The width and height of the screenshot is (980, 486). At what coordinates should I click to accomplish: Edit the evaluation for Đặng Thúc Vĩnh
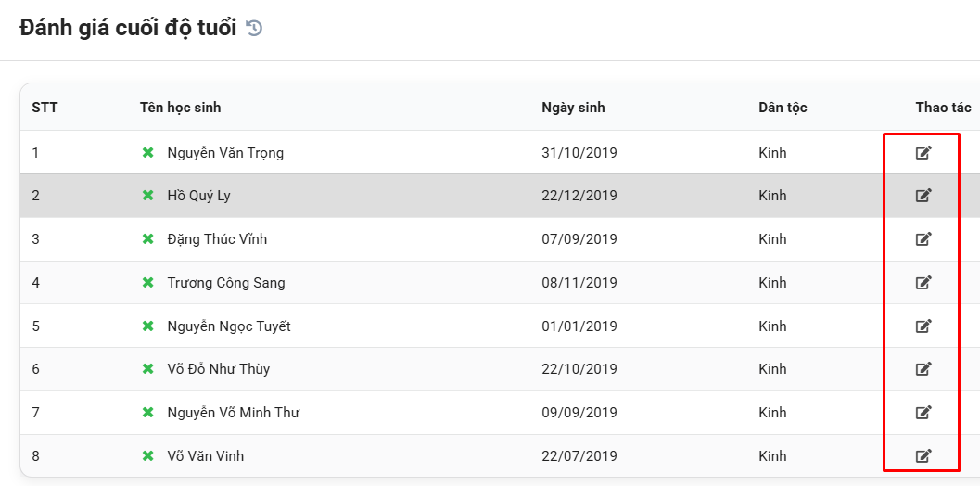[x=923, y=239]
